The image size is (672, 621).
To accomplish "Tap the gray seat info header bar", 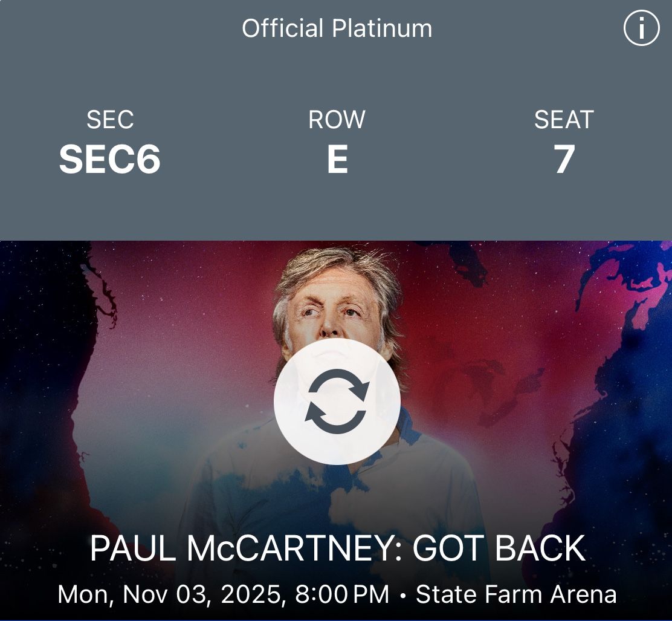I will tap(336, 139).
